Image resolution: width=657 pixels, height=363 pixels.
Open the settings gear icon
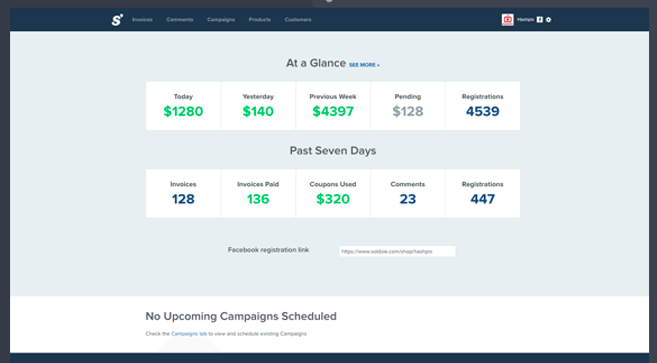pos(548,20)
